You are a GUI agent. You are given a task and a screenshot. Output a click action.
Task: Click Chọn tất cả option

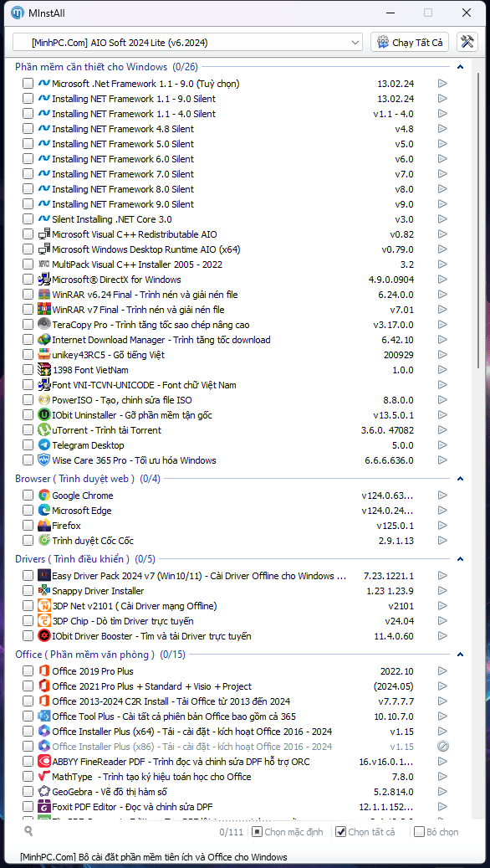(x=365, y=831)
